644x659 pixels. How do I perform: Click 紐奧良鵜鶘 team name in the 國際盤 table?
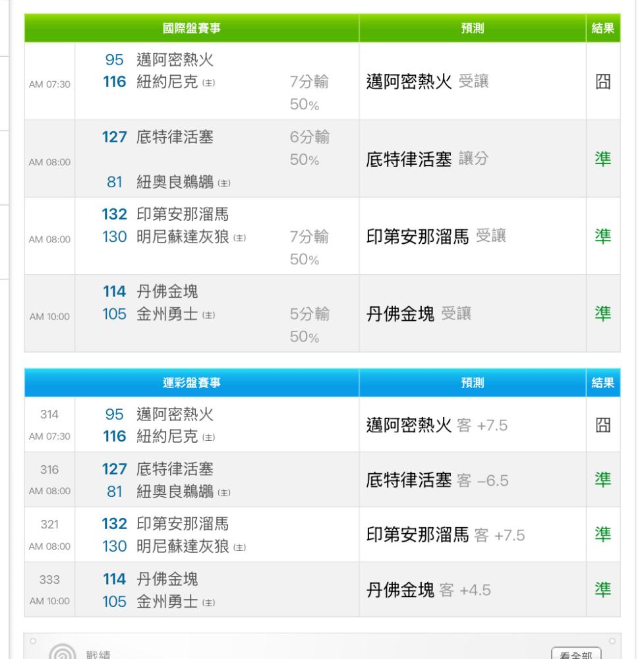tap(175, 182)
